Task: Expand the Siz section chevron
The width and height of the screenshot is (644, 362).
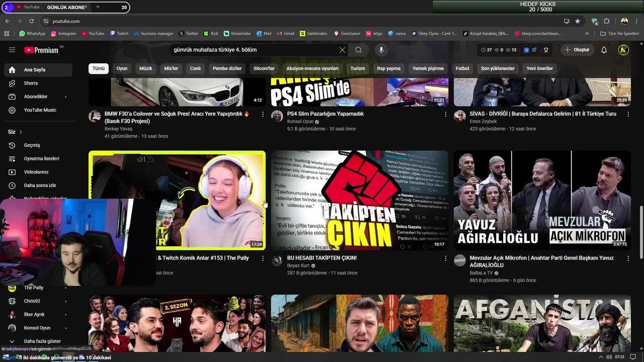Action: pyautogui.click(x=21, y=132)
